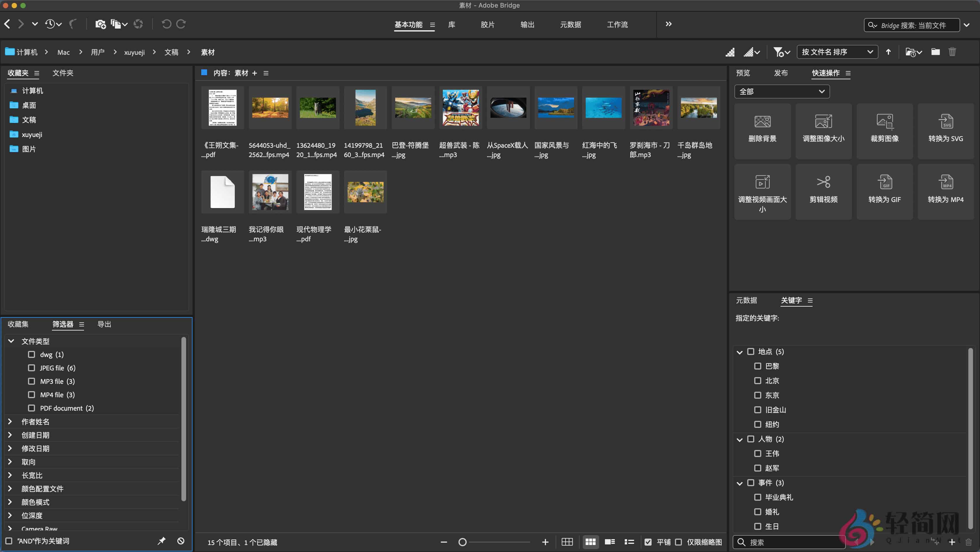Enable the AND作为关键词 checkbox
The image size is (980, 552).
(9, 541)
